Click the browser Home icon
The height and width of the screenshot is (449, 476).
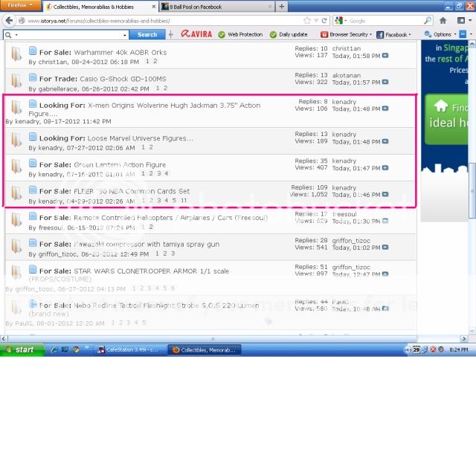click(443, 20)
